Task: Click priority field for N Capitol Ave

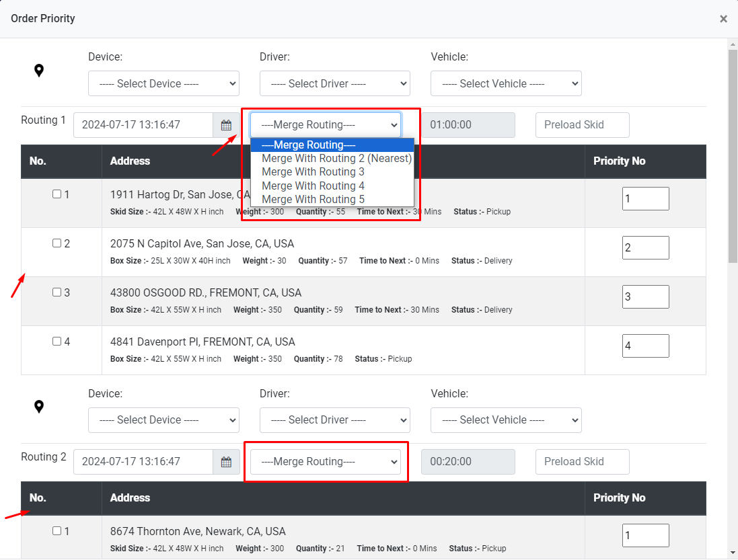Action: pos(645,248)
